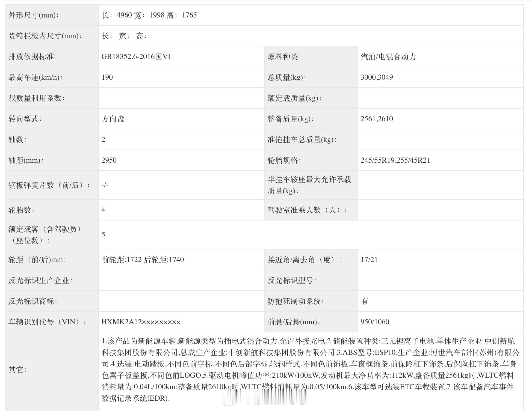Click the 轮胎规格 label
This screenshot has height=411, width=532.
[284, 160]
